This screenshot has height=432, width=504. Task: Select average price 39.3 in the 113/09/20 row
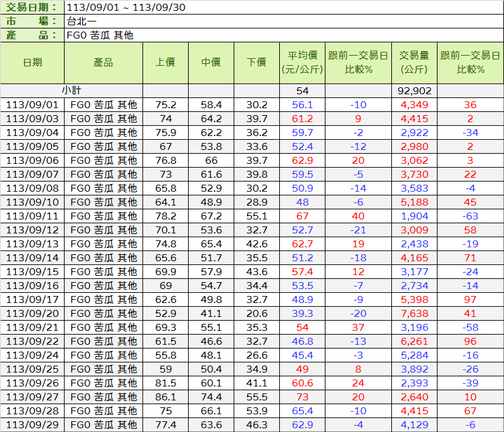(302, 314)
